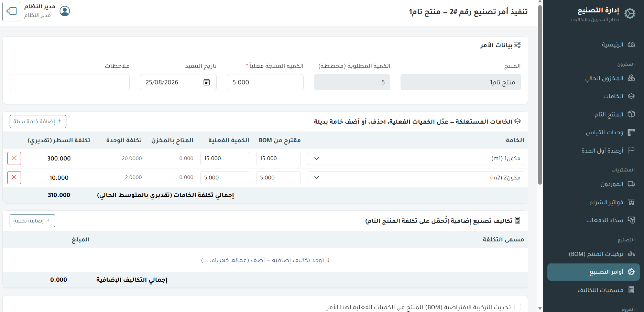Click the فواتير الشراء cart icon
Screen dimensions: 644x312
(631, 202)
